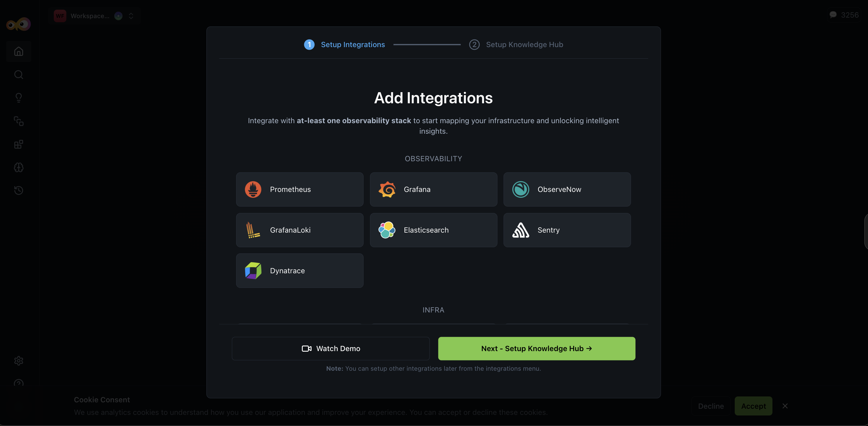Open the history clock icon in sidebar
The width and height of the screenshot is (868, 426).
(x=18, y=190)
